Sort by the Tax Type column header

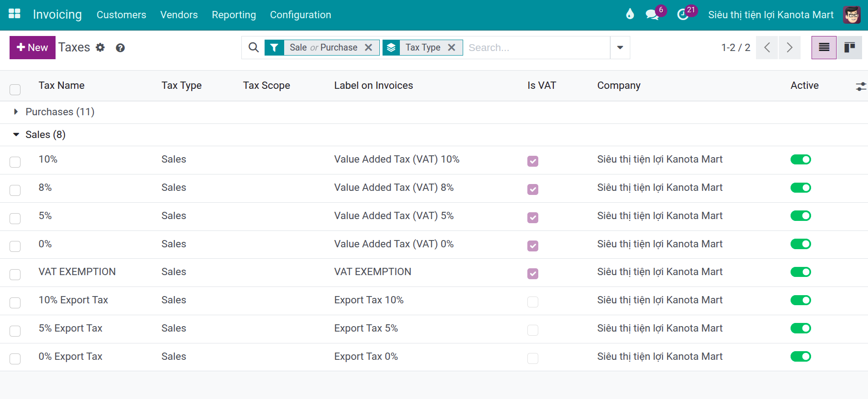pos(181,86)
